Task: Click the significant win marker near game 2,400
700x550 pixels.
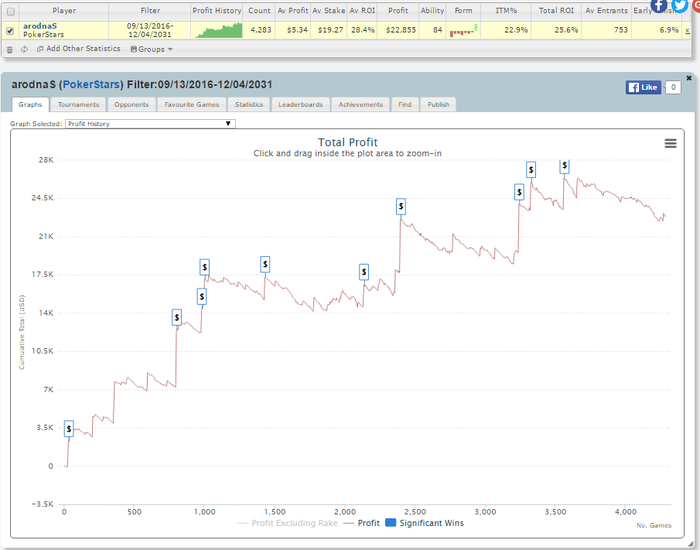Action: 401,207
